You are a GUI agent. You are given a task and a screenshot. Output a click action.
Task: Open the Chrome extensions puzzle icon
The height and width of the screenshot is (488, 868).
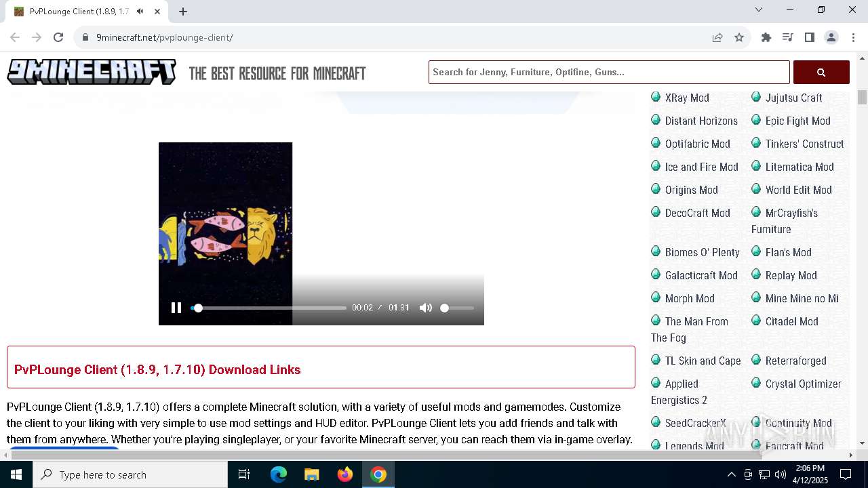(766, 37)
